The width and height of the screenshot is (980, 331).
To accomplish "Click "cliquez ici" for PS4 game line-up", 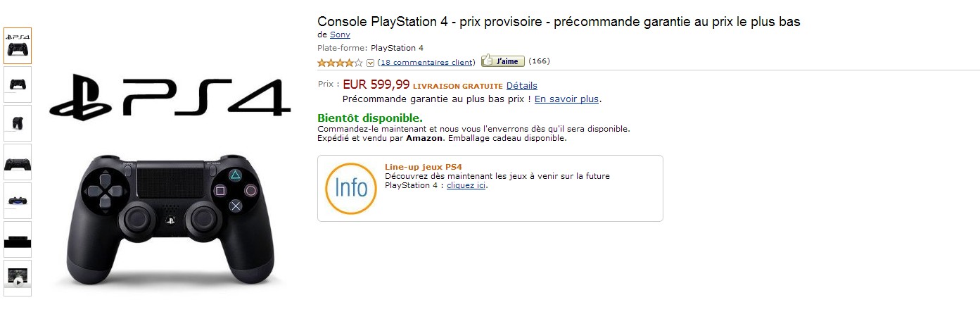I will [466, 185].
